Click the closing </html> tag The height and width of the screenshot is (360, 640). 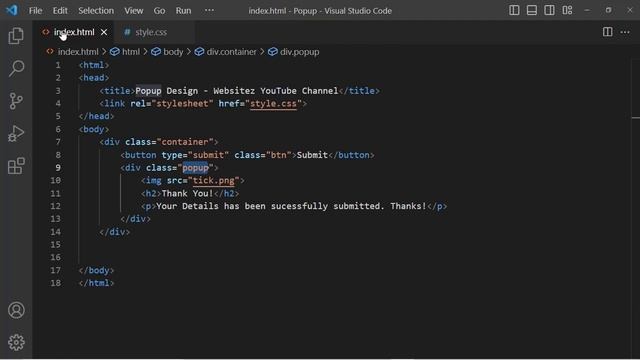tap(96, 283)
